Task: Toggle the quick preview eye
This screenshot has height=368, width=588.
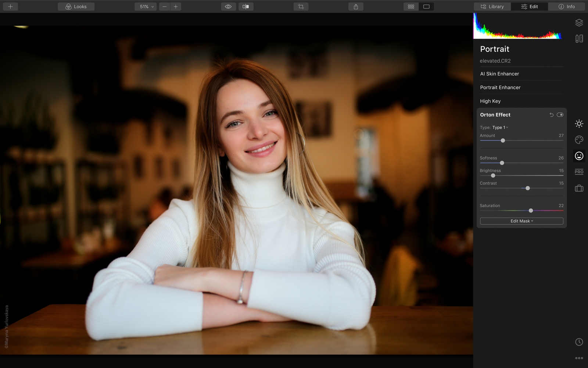Action: 228,7
